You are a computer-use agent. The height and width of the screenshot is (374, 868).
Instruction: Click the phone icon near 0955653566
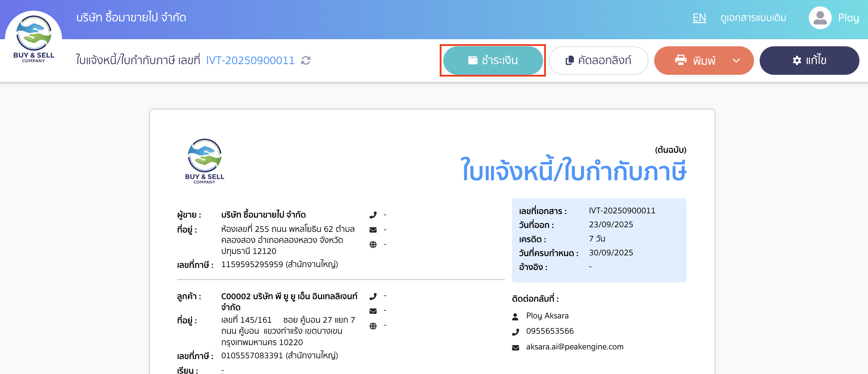click(516, 331)
